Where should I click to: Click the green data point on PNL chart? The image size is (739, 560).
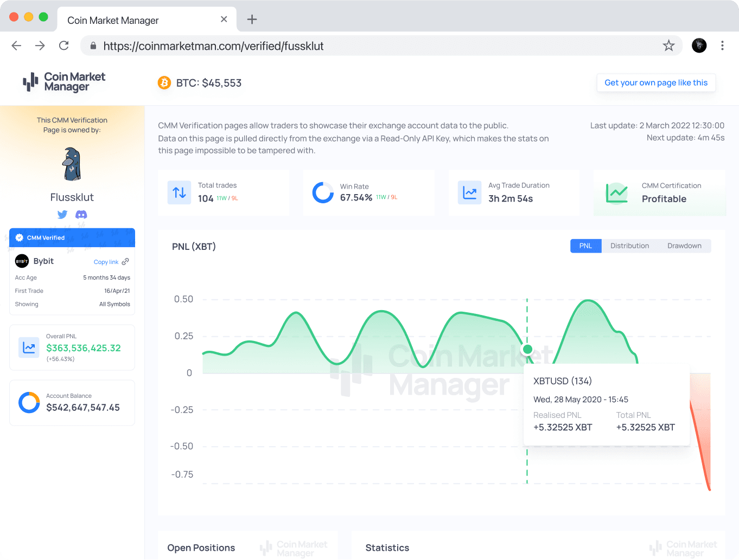coord(527,349)
